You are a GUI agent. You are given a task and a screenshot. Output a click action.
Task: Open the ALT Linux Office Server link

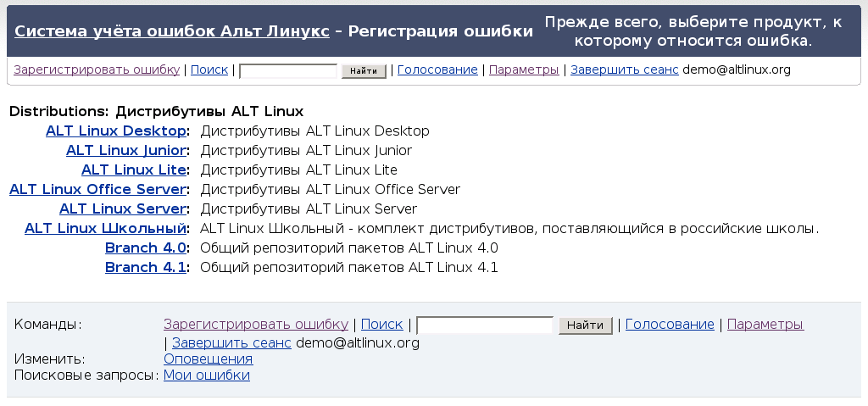(x=97, y=190)
